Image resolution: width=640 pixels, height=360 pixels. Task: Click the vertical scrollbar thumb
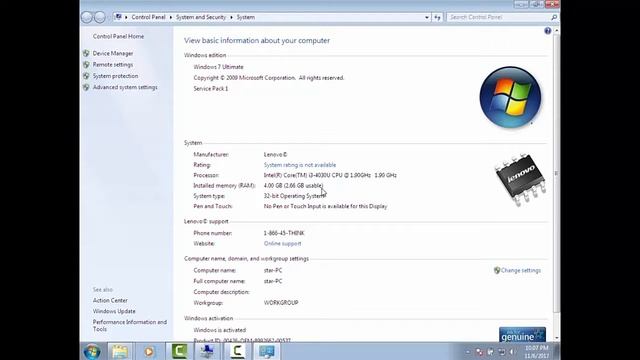coord(556,173)
